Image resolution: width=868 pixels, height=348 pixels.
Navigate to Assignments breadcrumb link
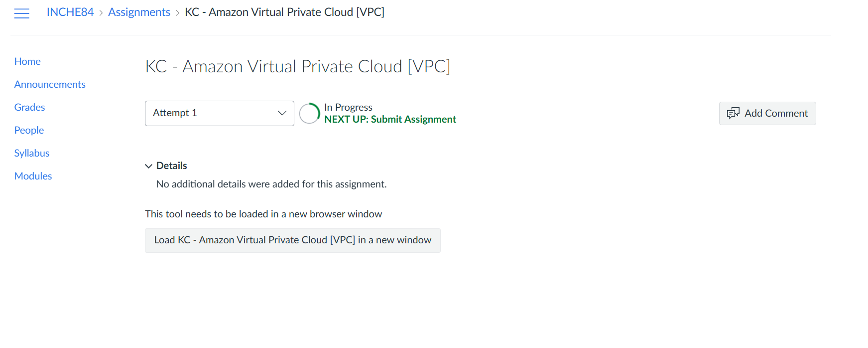coord(139,12)
